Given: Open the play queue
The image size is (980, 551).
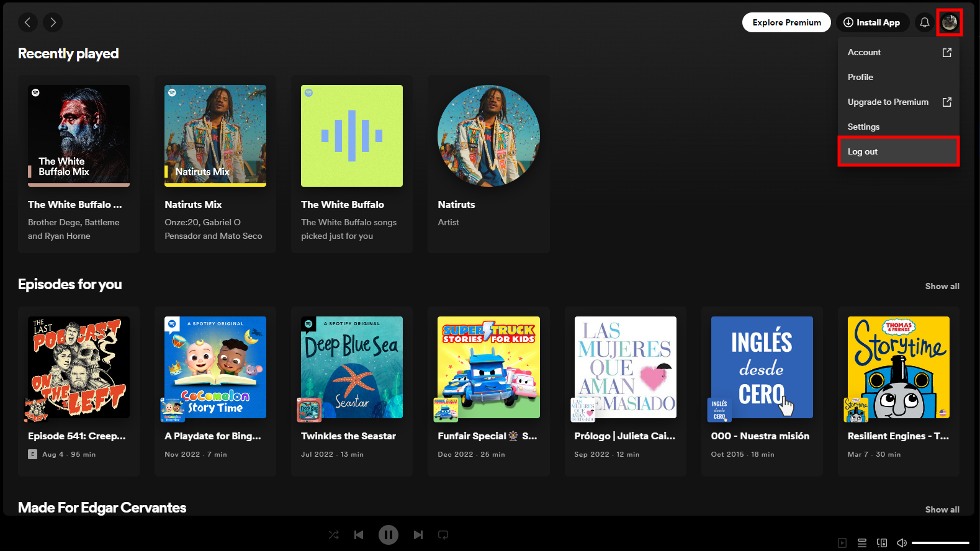Looking at the screenshot, I should pos(862,543).
